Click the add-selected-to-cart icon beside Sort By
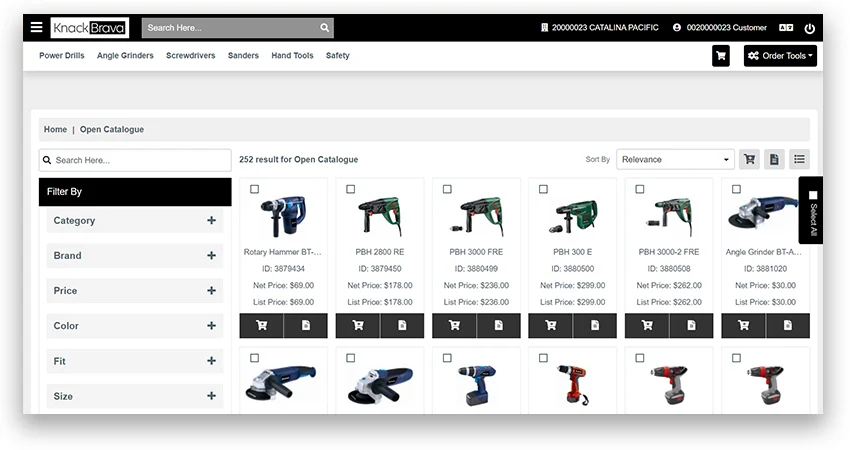Screen dimensions: 850x450 (750, 159)
